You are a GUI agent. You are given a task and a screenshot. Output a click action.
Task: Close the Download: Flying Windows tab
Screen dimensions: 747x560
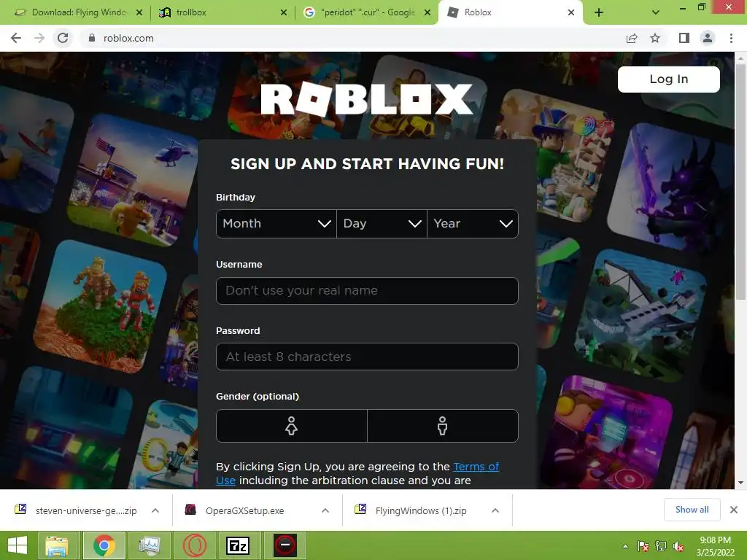pos(139,13)
